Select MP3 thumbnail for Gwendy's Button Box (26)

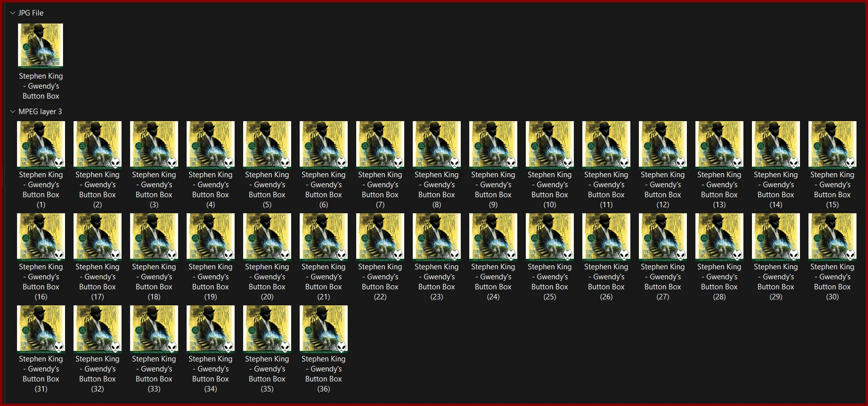(606, 236)
